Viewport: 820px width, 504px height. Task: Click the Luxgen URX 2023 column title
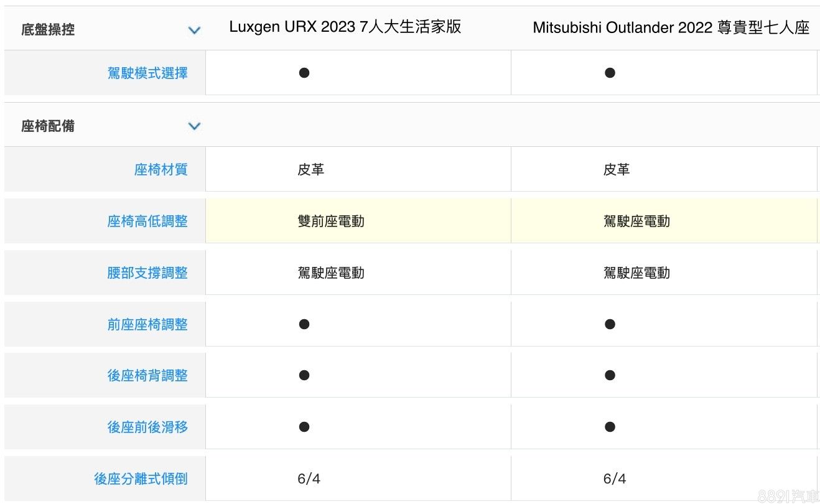coord(345,27)
